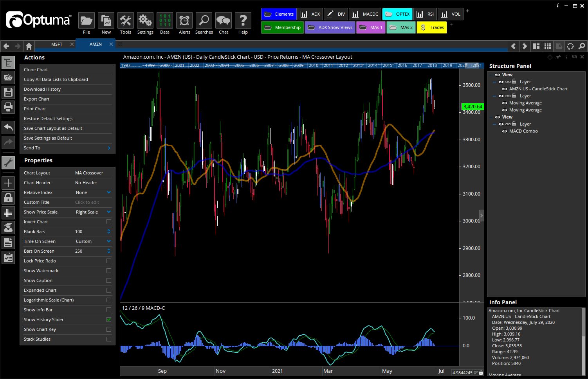Click the refresh circular arrows icon

(x=570, y=46)
